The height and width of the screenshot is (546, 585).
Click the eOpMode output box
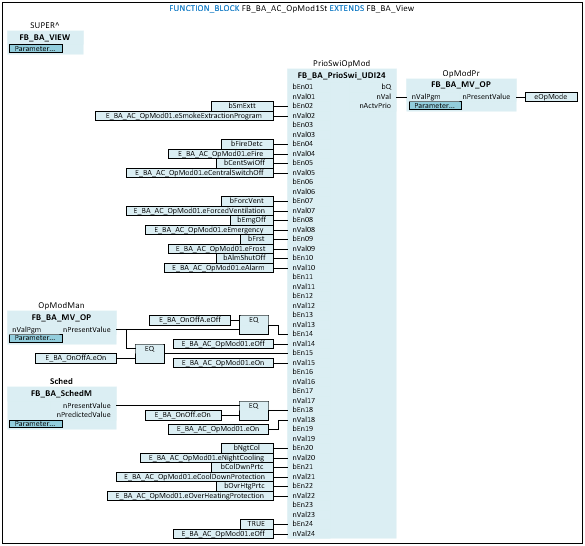pos(551,97)
